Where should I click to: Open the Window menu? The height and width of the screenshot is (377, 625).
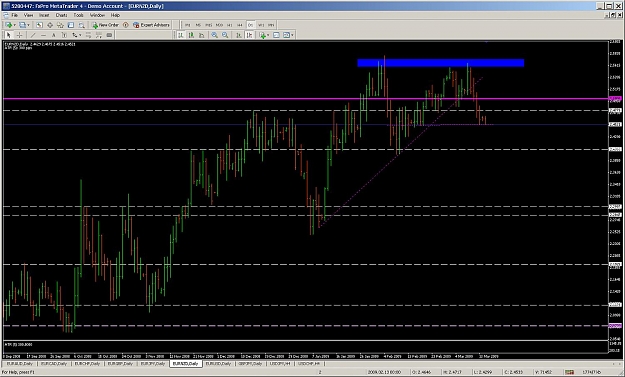(x=97, y=15)
